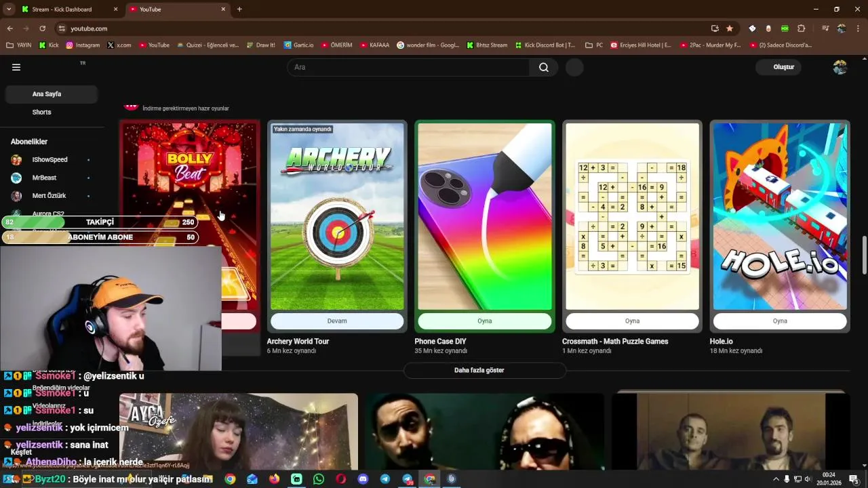Click the Phone Case DIY title
Viewport: 868px width, 488px height.
(x=440, y=342)
